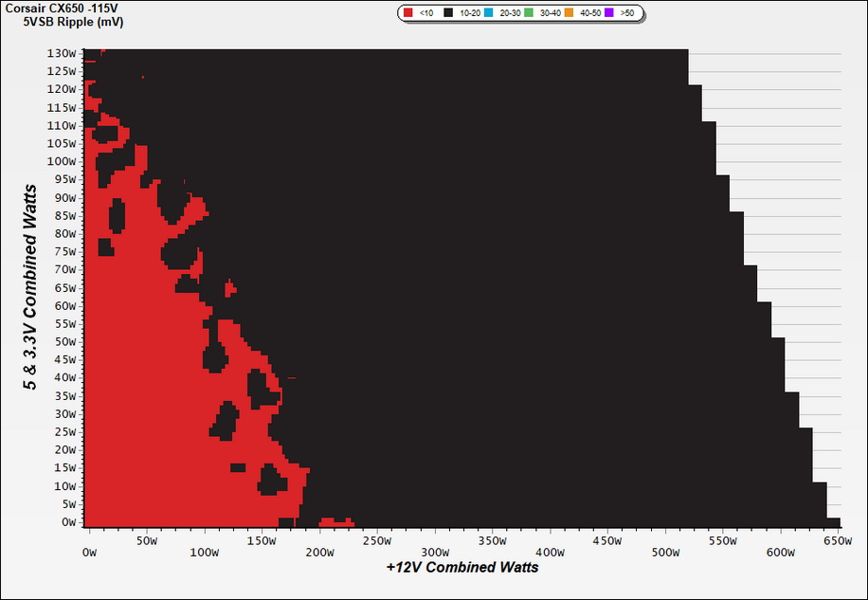Click the '60W' y-axis label
Screen dimensions: 868x600
tap(64, 306)
